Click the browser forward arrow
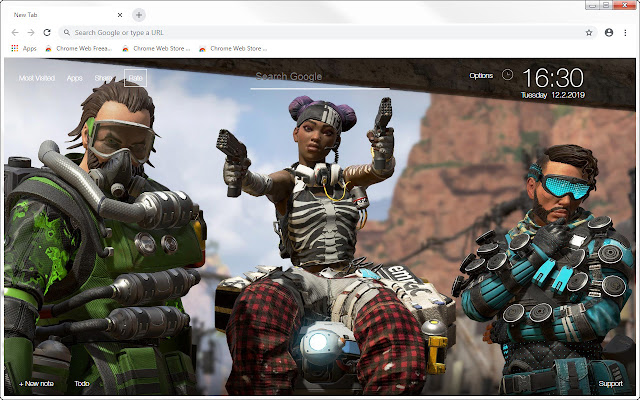This screenshot has width=640, height=400. click(x=31, y=32)
